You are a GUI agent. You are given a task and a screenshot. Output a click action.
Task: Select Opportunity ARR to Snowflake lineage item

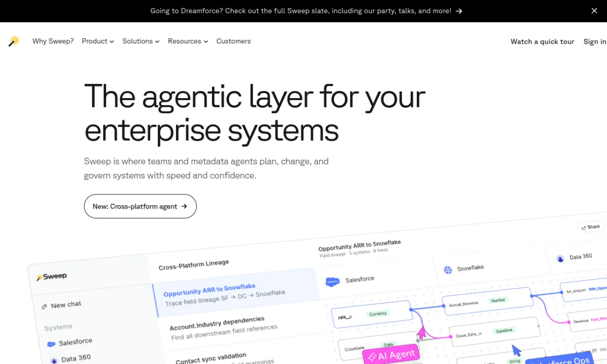(236, 293)
